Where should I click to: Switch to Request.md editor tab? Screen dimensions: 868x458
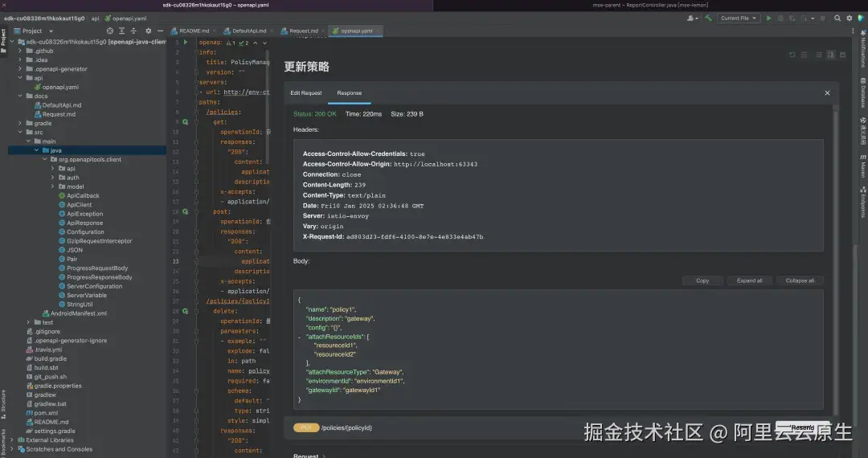click(303, 31)
